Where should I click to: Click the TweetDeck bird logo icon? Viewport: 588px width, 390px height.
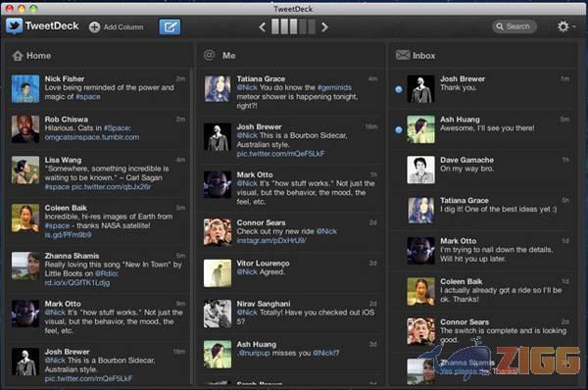click(x=15, y=26)
